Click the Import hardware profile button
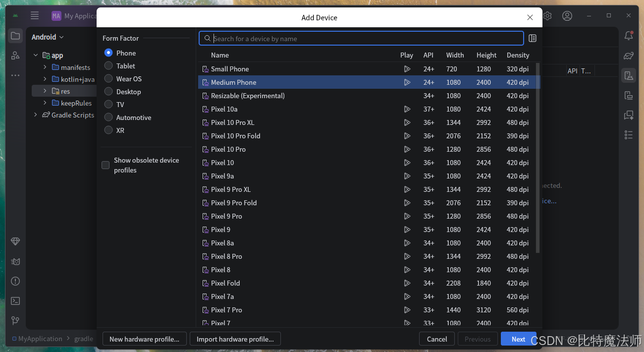This screenshot has height=352, width=644. [x=235, y=339]
